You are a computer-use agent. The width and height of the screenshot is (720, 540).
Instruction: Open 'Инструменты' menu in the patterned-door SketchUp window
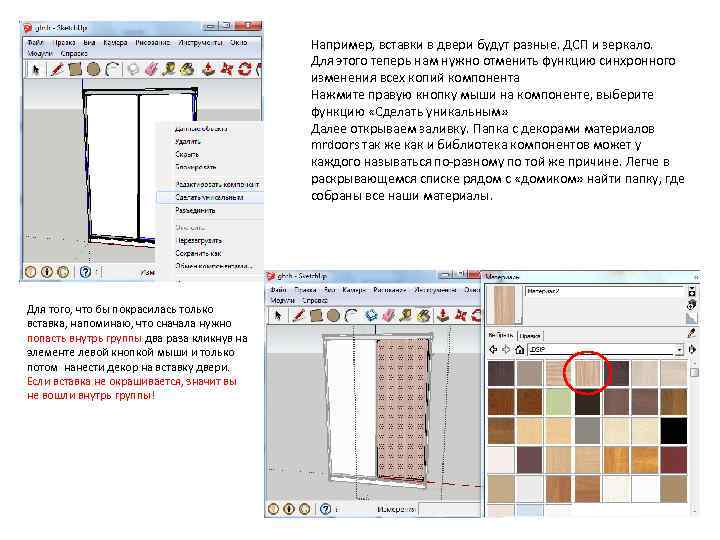435,290
